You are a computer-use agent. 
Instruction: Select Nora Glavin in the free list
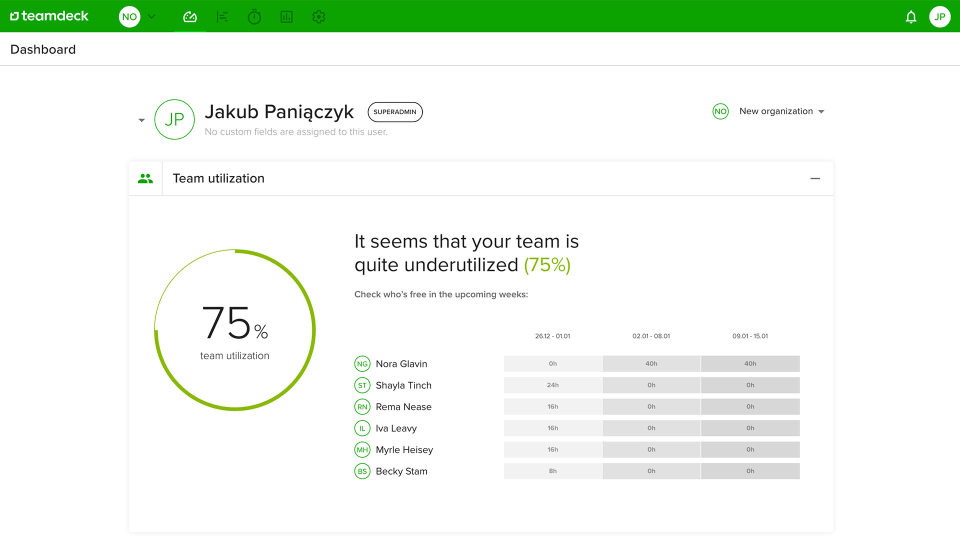402,364
